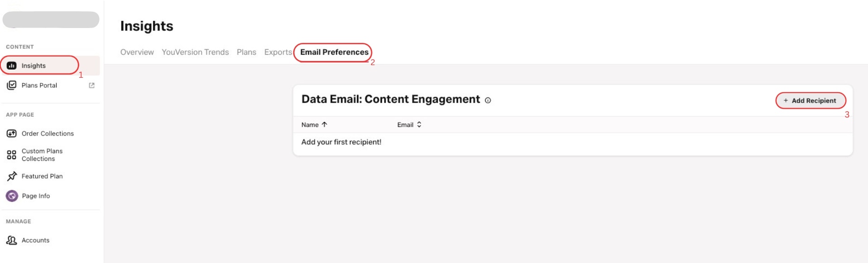868x263 pixels.
Task: Click the blurred organization name at top
Action: pyautogui.click(x=51, y=20)
